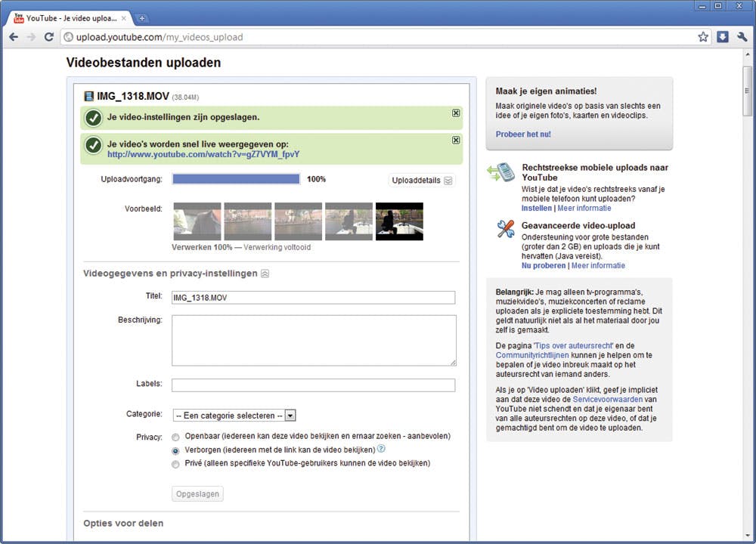Dismiss the 'video-instellingen zijn opgeslagen' message
Screen dimensions: 756x544
click(x=456, y=113)
